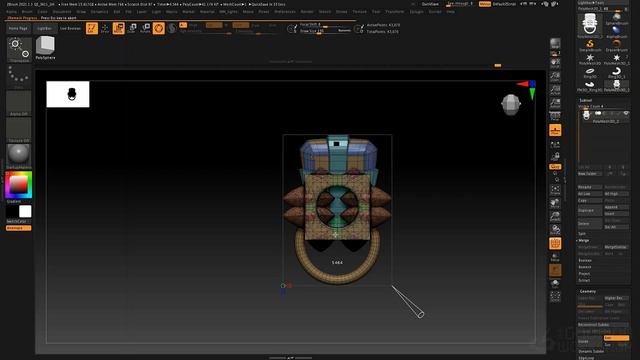This screenshot has width=640, height=360.
Task: Select the PM3D_Ring3D tool
Action: click(590, 86)
